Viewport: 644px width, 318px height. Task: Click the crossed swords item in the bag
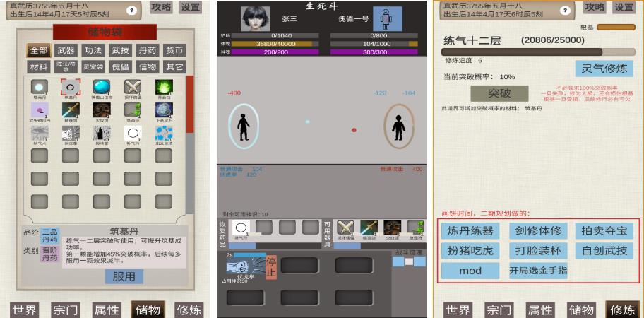pos(133,87)
